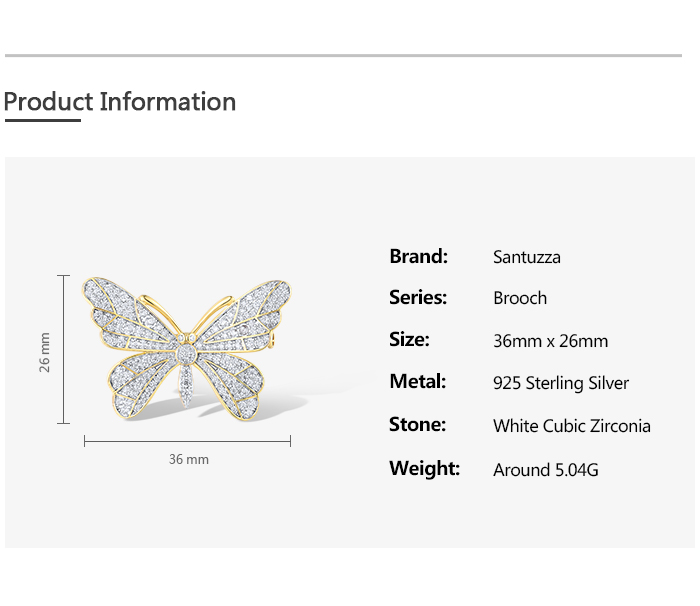Click the 26 mm height dimension label

point(45,352)
